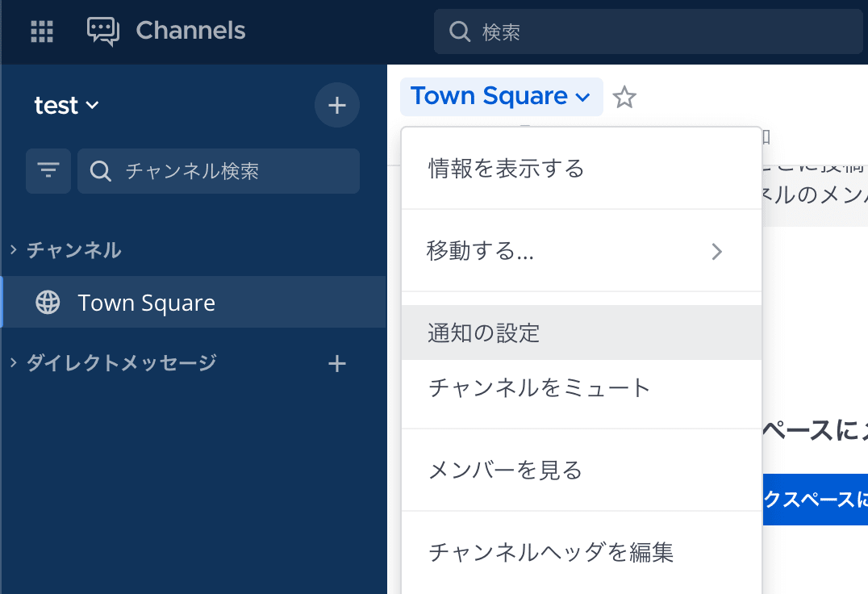Click the magnifier in チャンネル検索 field

(100, 171)
